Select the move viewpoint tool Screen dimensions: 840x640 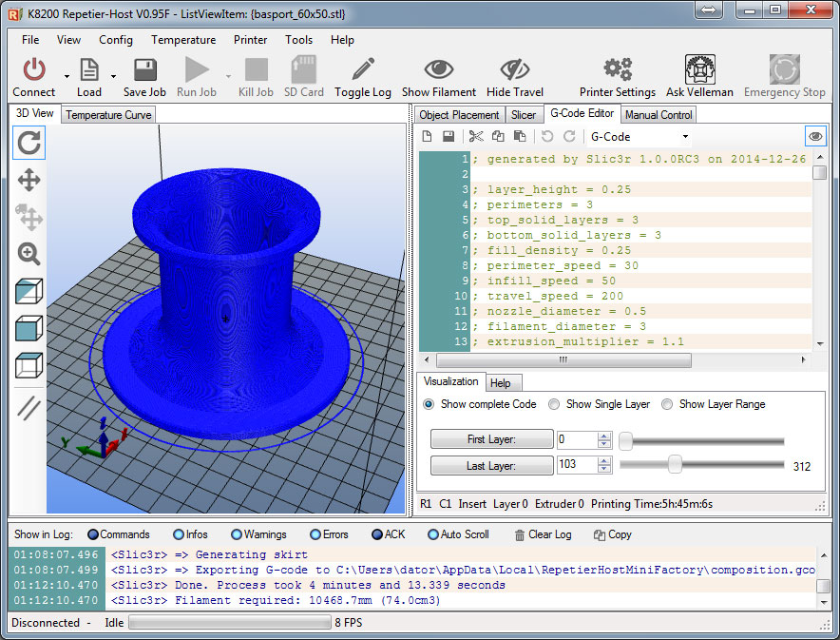point(29,180)
